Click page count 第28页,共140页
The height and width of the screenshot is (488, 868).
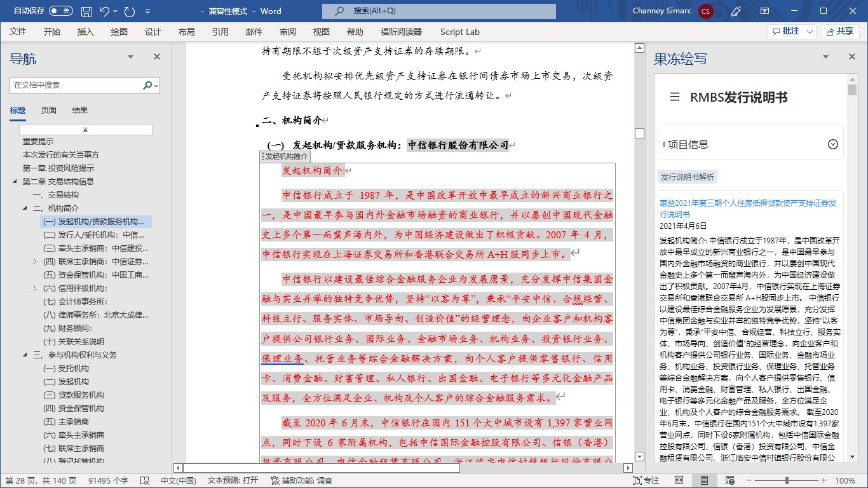[x=41, y=481]
